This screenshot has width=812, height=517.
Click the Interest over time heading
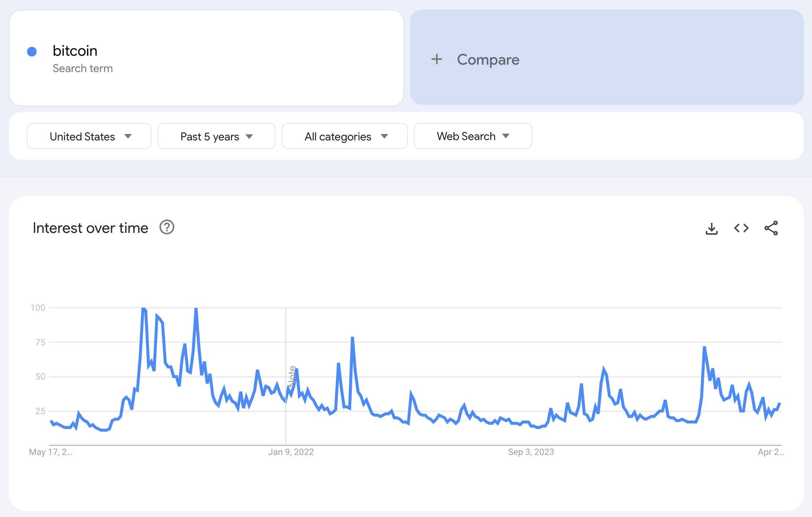pyautogui.click(x=90, y=228)
